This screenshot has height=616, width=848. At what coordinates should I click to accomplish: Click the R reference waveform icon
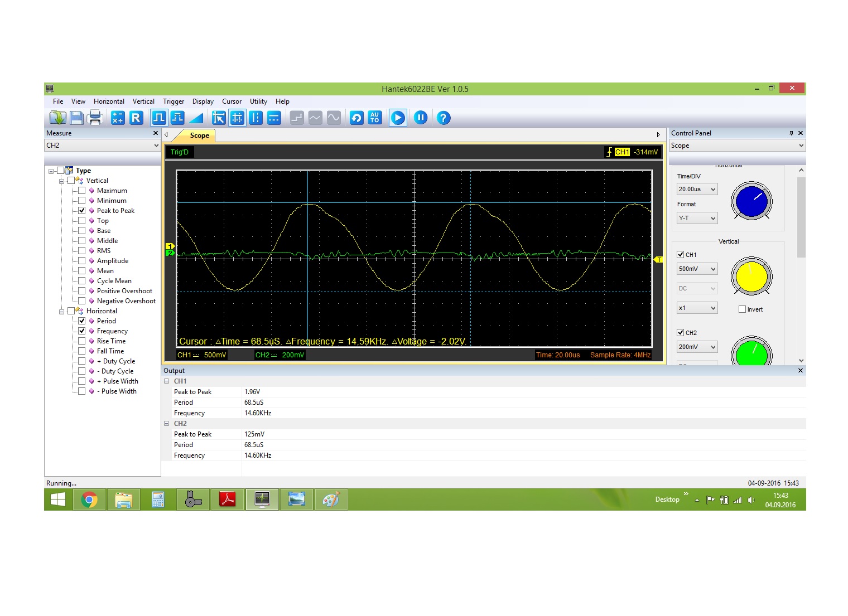tap(136, 118)
